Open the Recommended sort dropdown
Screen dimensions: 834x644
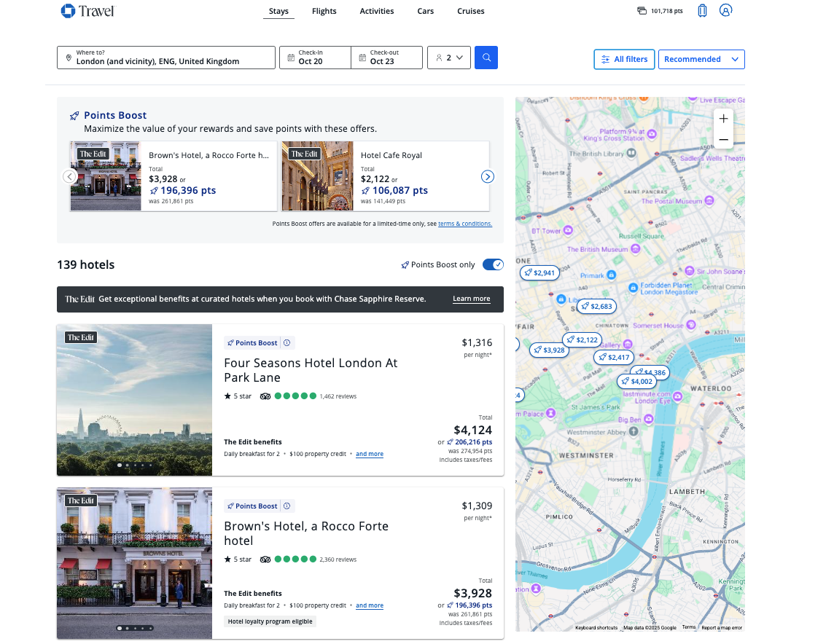pos(701,59)
